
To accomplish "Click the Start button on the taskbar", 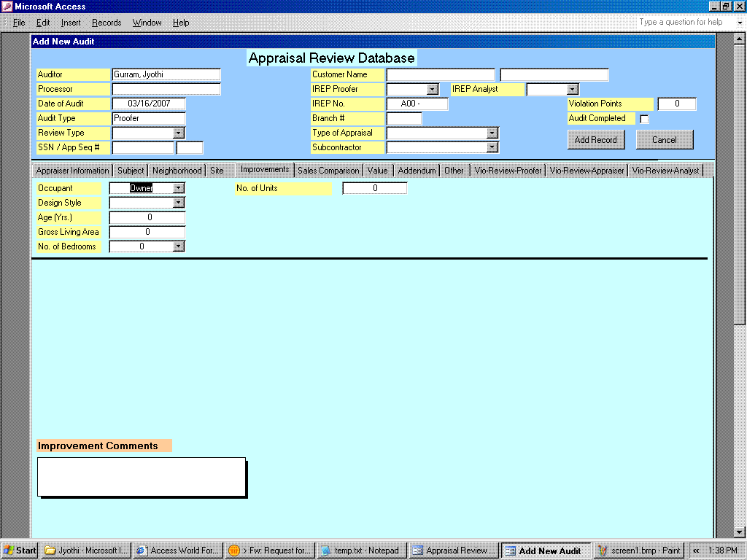I will (20, 551).
